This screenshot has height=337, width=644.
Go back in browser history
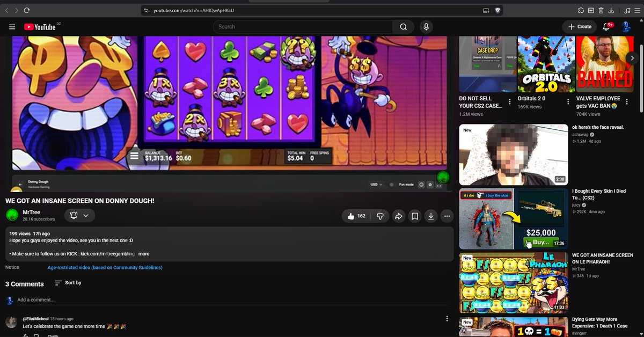[6, 10]
